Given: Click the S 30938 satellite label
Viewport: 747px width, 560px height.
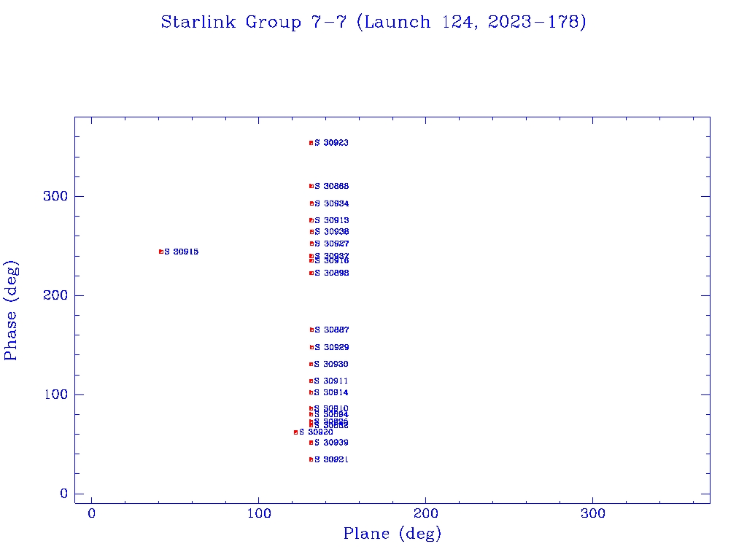Looking at the screenshot, I should tap(332, 232).
